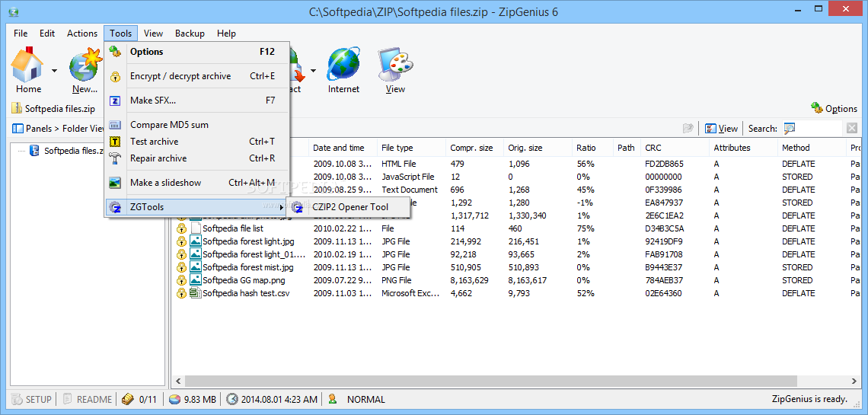Click the Options link at right
868x415 pixels.
[834, 108]
